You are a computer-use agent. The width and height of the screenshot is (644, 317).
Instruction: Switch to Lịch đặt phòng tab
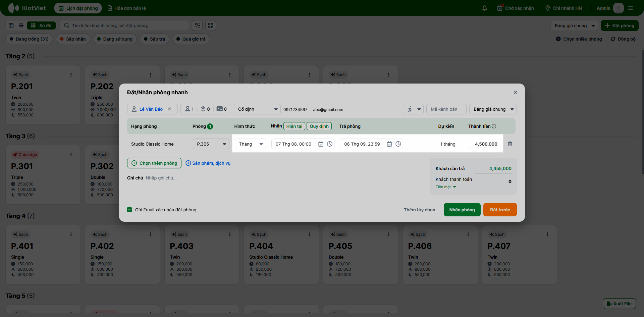pyautogui.click(x=78, y=8)
